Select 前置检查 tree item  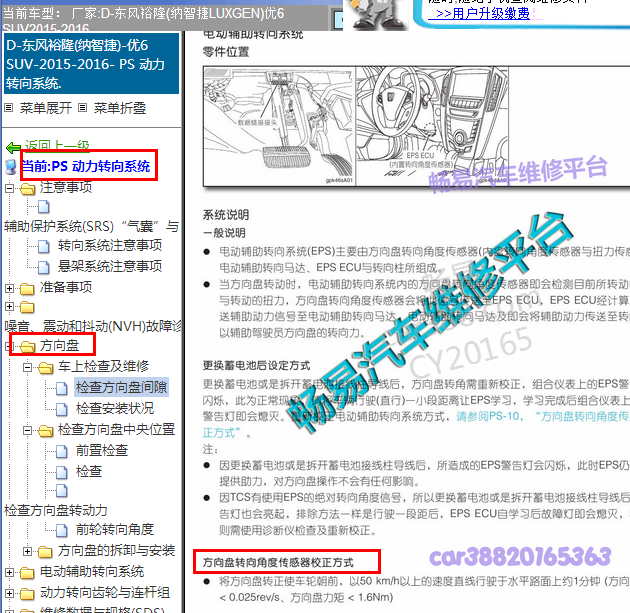(x=102, y=450)
